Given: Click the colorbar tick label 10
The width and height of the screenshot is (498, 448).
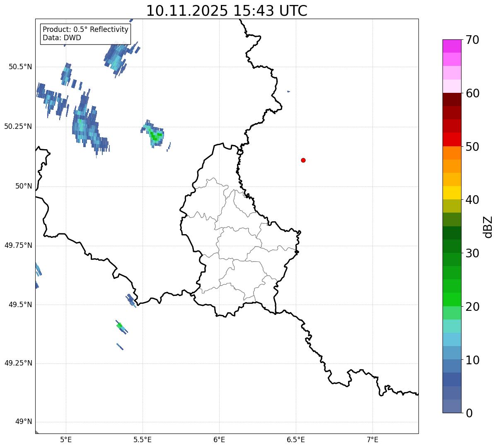Looking at the screenshot, I should tap(472, 360).
